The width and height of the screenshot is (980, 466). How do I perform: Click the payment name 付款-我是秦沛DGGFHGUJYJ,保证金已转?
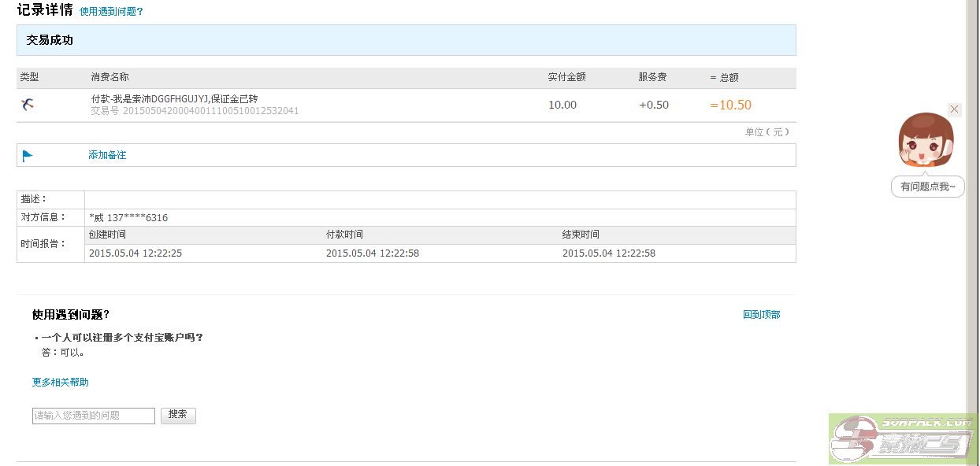(x=174, y=99)
